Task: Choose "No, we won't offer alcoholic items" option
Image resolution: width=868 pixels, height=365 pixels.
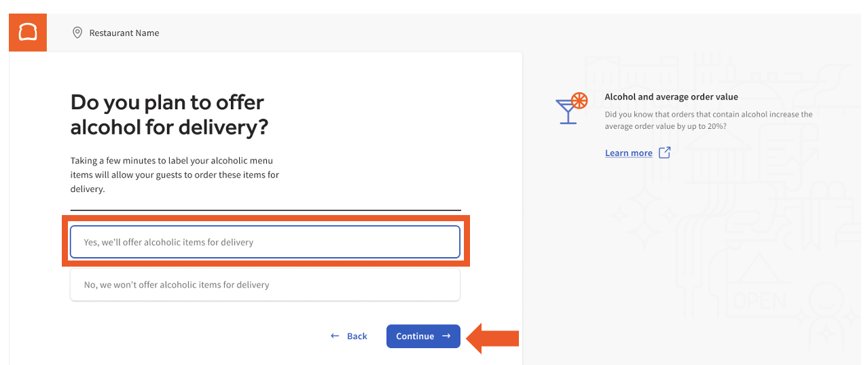Action: tap(265, 285)
